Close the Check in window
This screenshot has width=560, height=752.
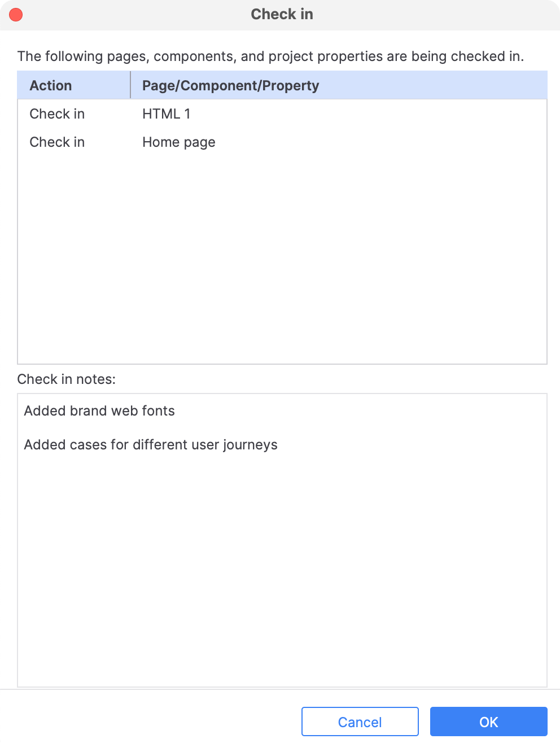[x=16, y=15]
